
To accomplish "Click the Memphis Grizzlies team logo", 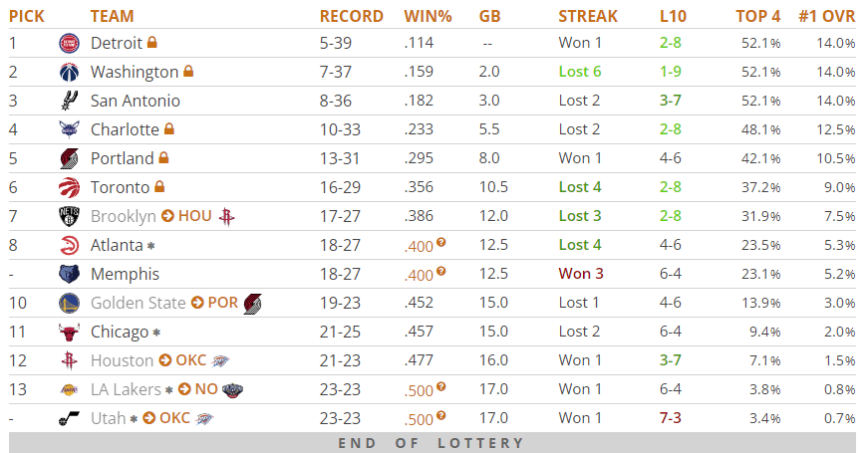I will coord(68,274).
